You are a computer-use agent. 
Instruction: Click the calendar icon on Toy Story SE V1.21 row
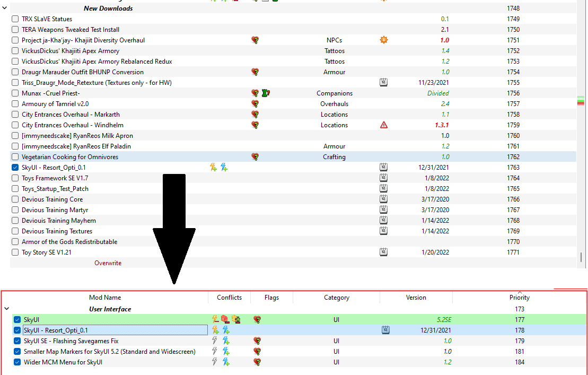[x=383, y=252]
